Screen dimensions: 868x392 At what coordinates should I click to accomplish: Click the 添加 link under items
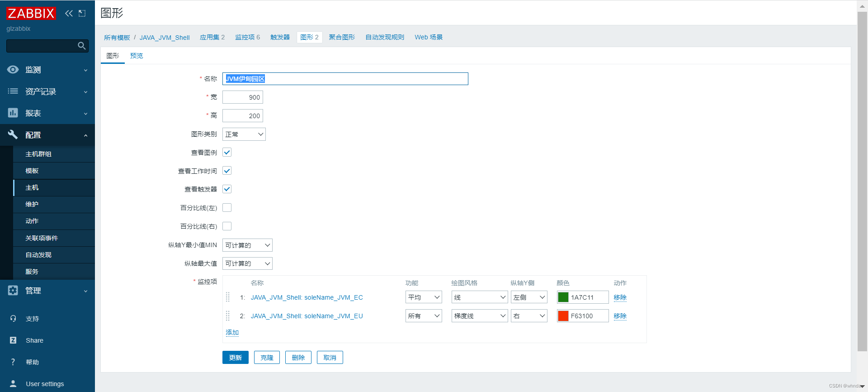(x=232, y=332)
